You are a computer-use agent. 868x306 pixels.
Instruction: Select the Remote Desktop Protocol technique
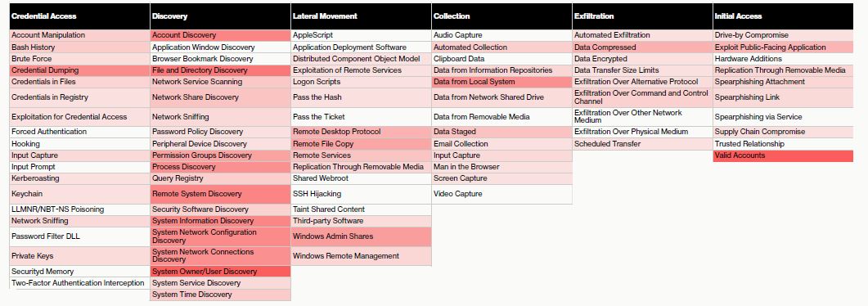pos(361,132)
